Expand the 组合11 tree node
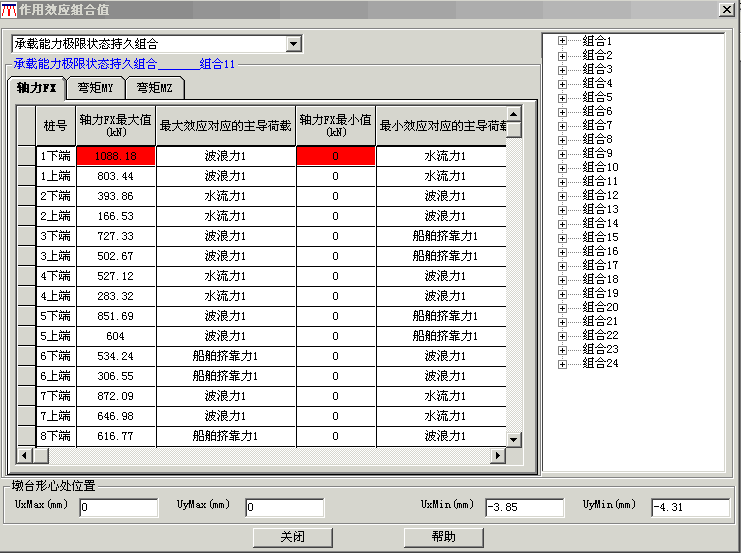The image size is (741, 553). pyautogui.click(x=562, y=181)
